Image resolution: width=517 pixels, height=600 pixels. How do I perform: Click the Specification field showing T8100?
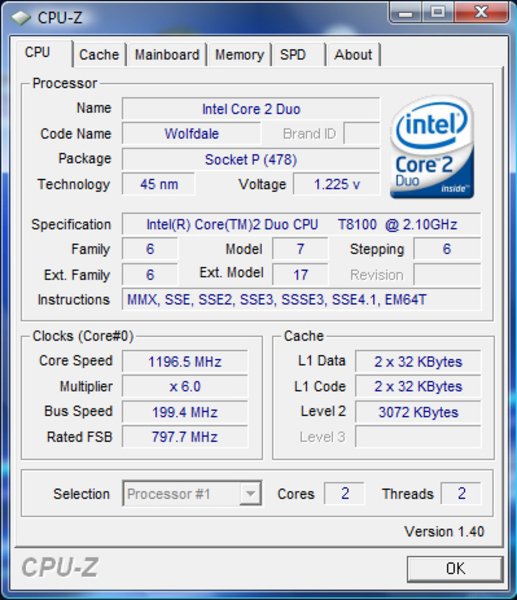tap(301, 224)
